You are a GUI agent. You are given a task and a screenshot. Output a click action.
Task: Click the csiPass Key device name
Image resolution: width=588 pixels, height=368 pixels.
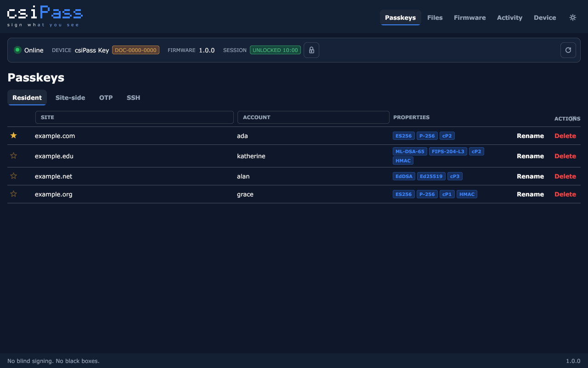pyautogui.click(x=92, y=50)
